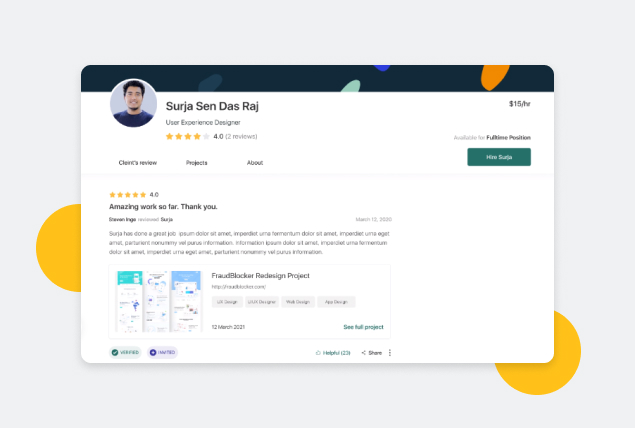Screen dimensions: 635x428
Task: Click the review's five-star rating
Action: [128, 195]
